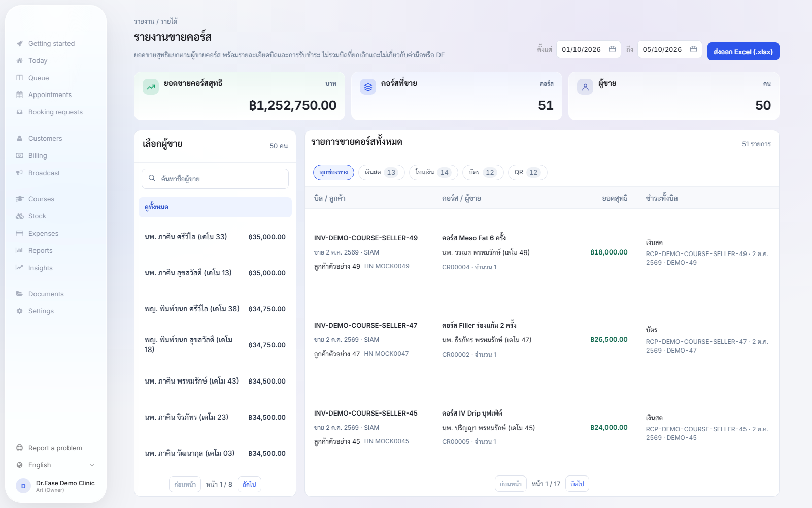Click the รายงาน breadcrumb link
The height and width of the screenshot is (508, 812).
click(144, 21)
